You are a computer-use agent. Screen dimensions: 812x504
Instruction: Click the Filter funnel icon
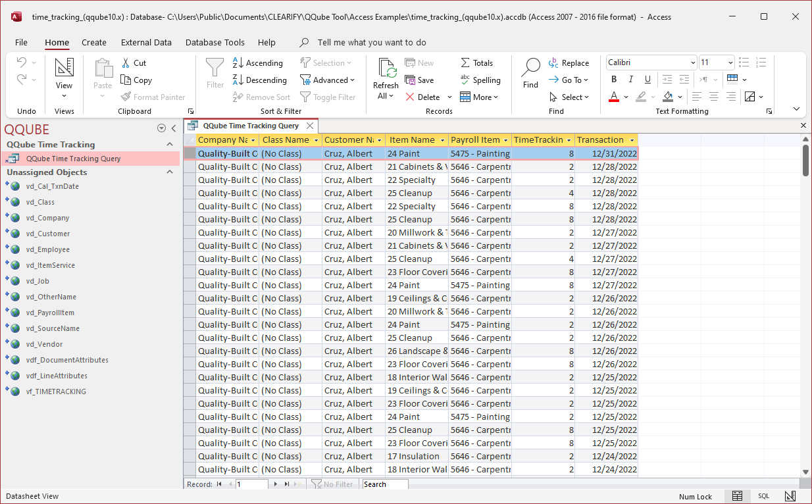click(215, 68)
